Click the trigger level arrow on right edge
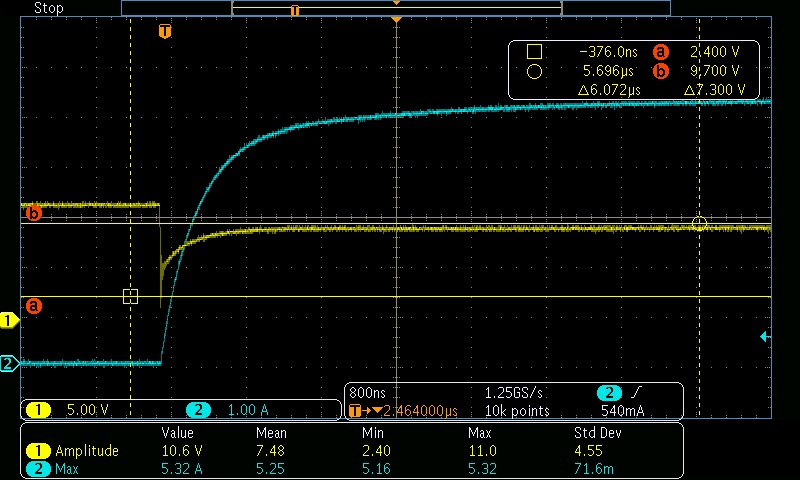 [765, 337]
